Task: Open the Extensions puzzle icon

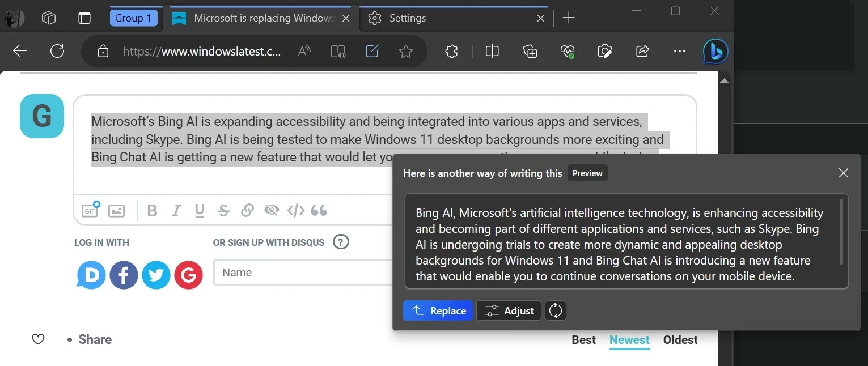Action: click(x=451, y=52)
